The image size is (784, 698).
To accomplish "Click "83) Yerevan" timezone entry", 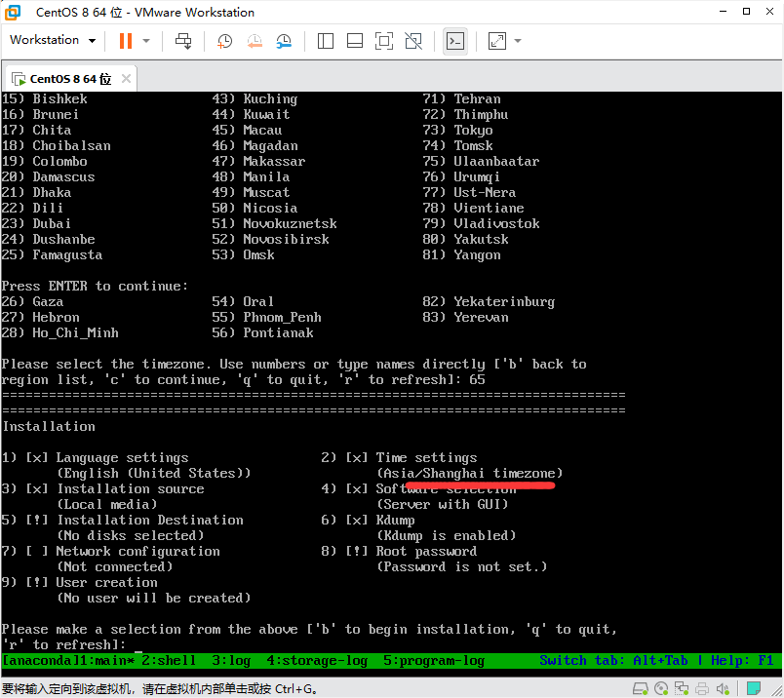I will click(465, 318).
